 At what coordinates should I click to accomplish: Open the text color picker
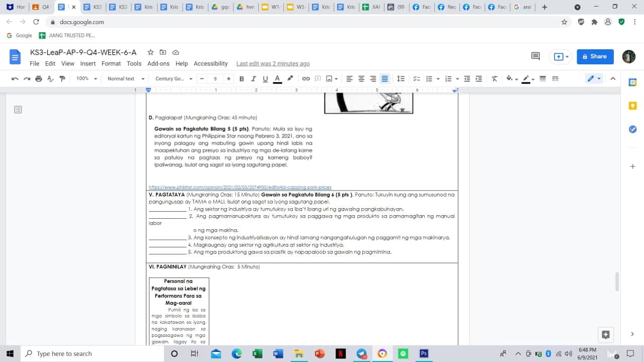coord(277,79)
